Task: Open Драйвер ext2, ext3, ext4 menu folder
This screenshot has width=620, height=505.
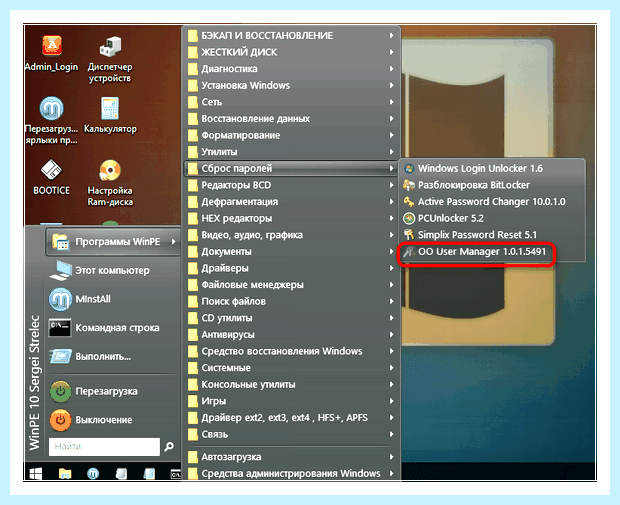Action: (x=291, y=418)
